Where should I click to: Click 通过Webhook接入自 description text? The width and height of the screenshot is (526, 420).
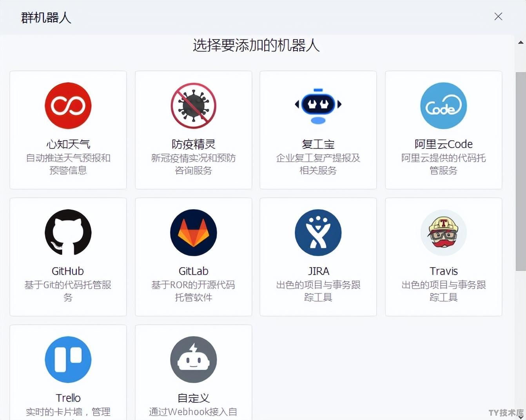(x=194, y=412)
